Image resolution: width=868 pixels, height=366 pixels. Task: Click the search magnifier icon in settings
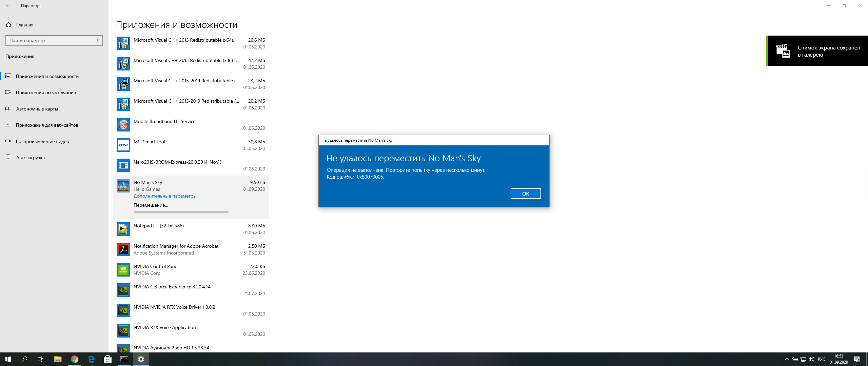point(98,40)
